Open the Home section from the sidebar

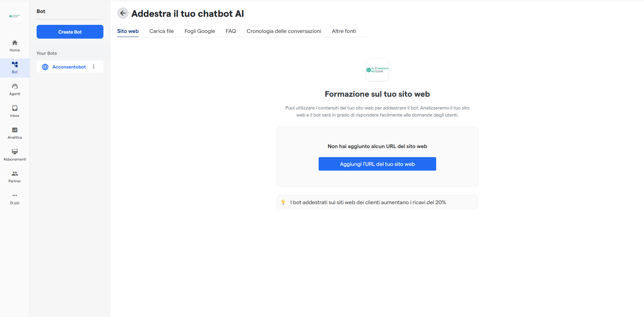pyautogui.click(x=14, y=45)
